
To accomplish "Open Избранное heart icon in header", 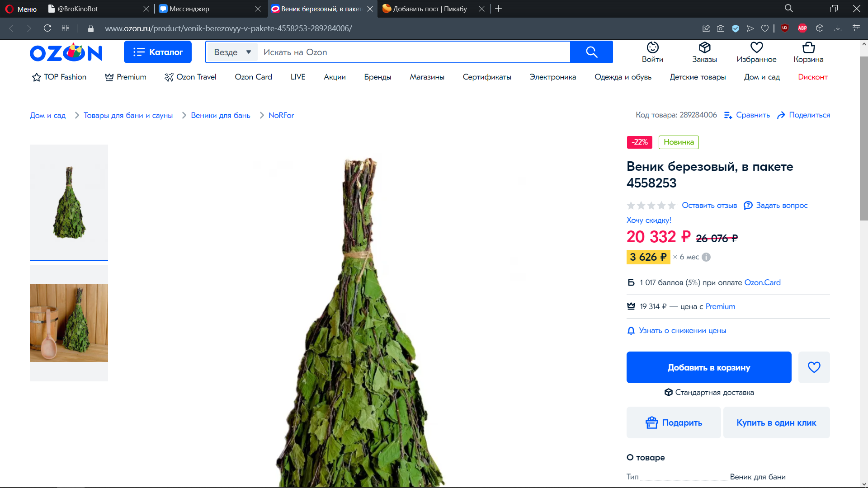I will (x=756, y=47).
